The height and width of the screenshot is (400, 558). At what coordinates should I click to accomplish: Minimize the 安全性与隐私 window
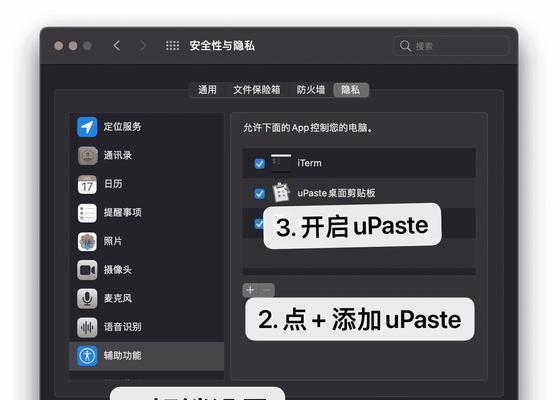(73, 46)
